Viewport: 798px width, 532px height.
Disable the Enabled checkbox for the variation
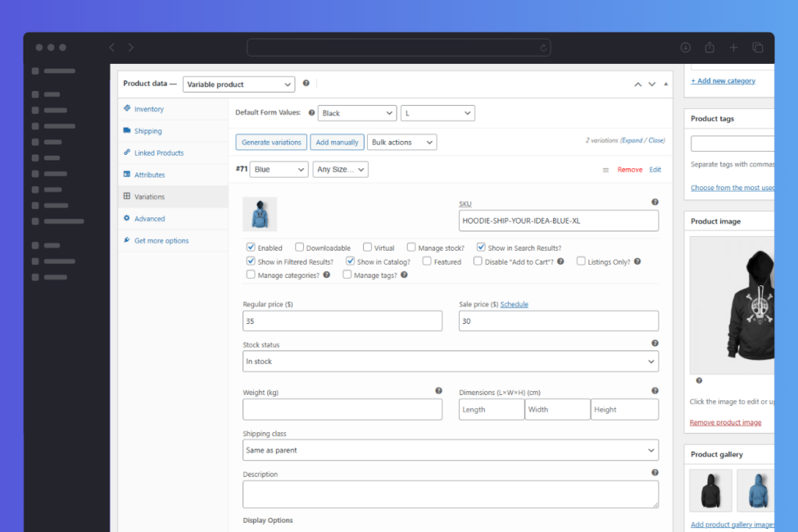(x=250, y=247)
